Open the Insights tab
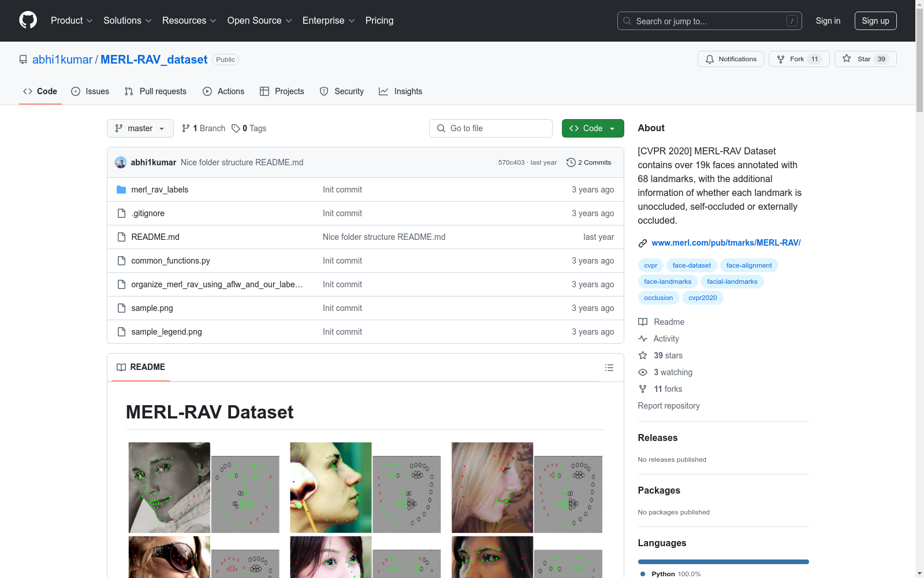Viewport: 924px width, 578px height. click(x=400, y=91)
